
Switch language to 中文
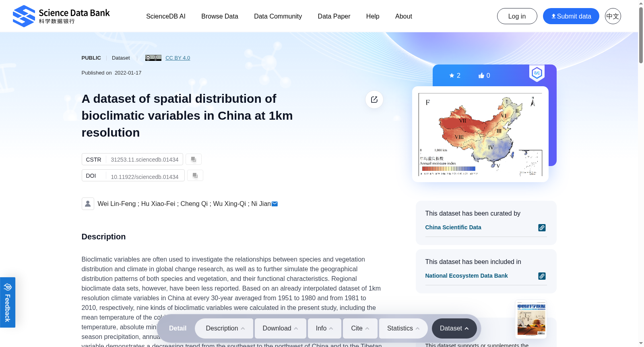613,16
